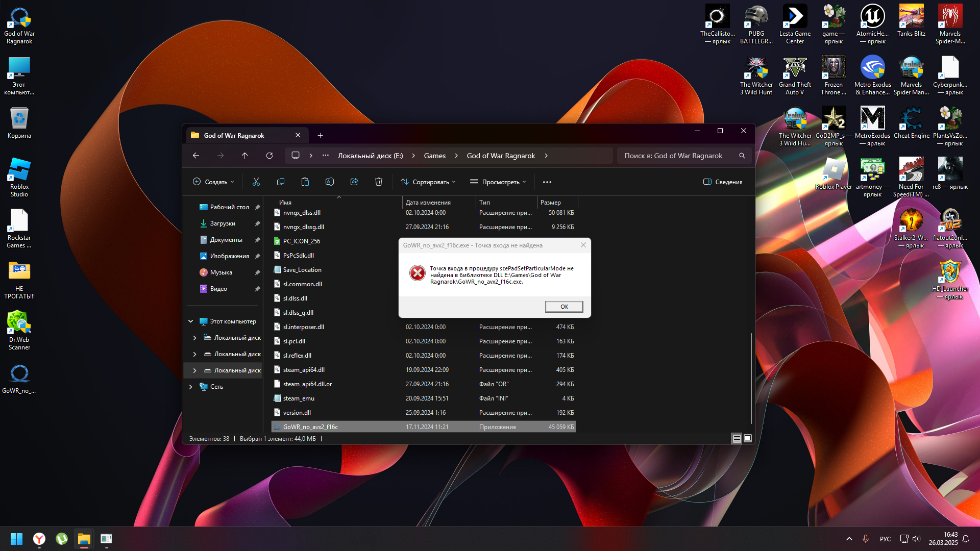Click the Share icon in toolbar

pos(354,182)
